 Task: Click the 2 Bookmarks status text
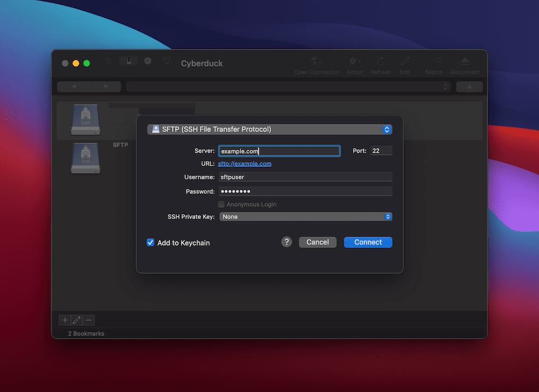pos(86,334)
